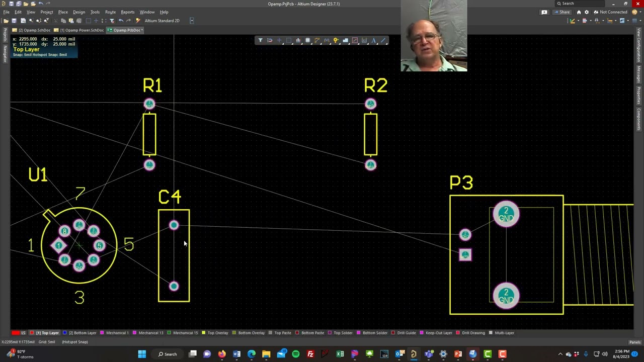This screenshot has width=644, height=362.
Task: Select the Top Layer tab
Action: coord(45,333)
